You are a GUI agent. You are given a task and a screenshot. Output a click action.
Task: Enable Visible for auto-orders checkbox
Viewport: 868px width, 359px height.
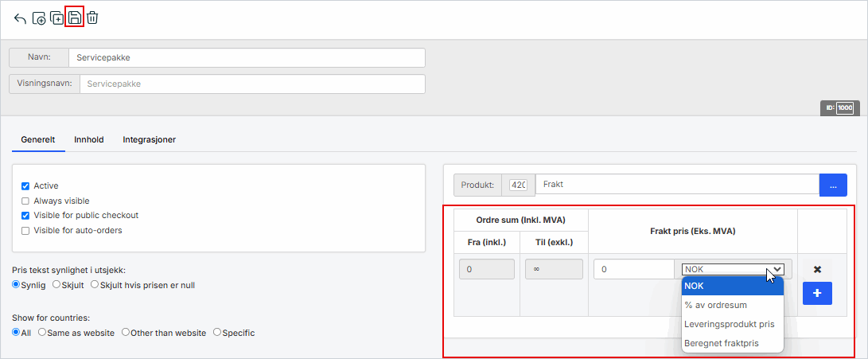[x=25, y=231]
